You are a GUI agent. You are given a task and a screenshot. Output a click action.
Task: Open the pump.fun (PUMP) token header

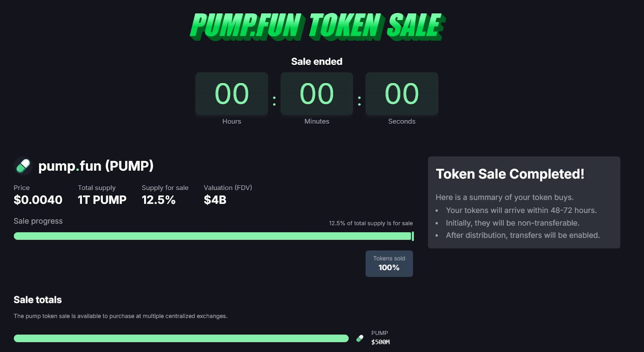click(96, 166)
